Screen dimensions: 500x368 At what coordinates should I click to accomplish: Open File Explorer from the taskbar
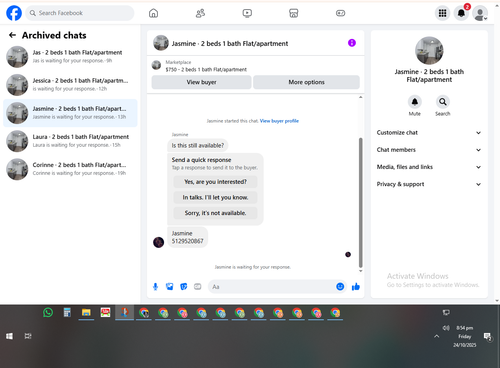coord(86,313)
